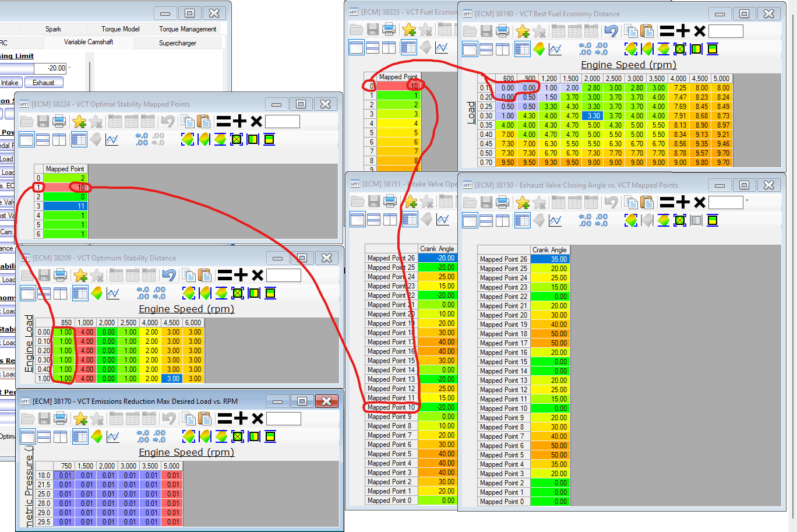Decrease decimal places in window 38190
Image resolution: width=797 pixels, height=532 pixels.
[x=601, y=49]
